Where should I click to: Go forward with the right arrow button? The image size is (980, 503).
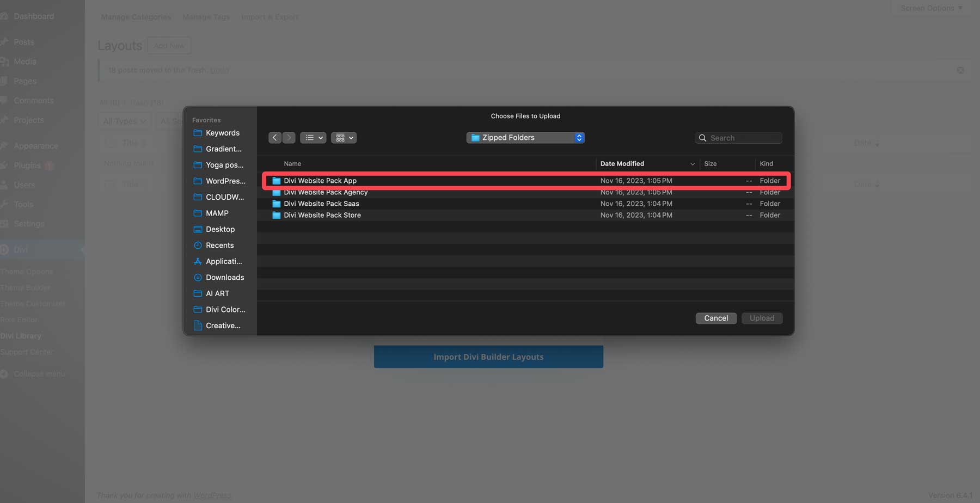pyautogui.click(x=289, y=138)
